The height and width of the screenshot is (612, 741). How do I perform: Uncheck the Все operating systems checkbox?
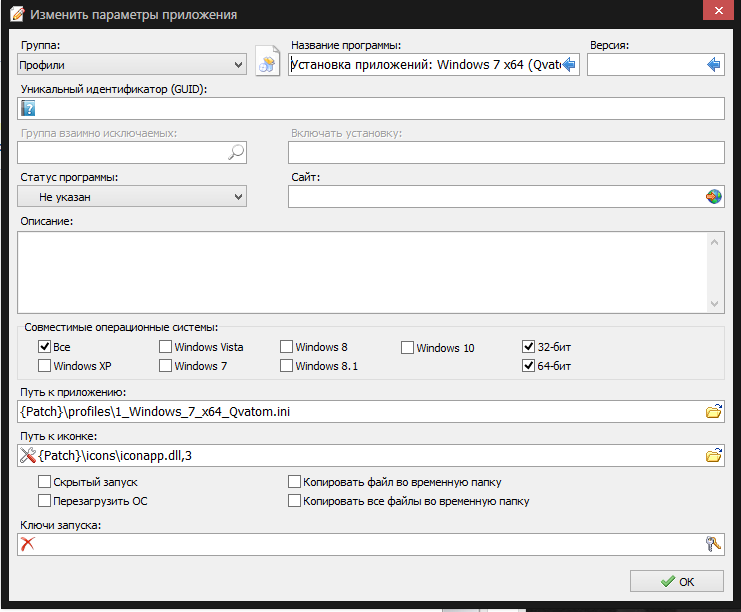click(x=44, y=347)
